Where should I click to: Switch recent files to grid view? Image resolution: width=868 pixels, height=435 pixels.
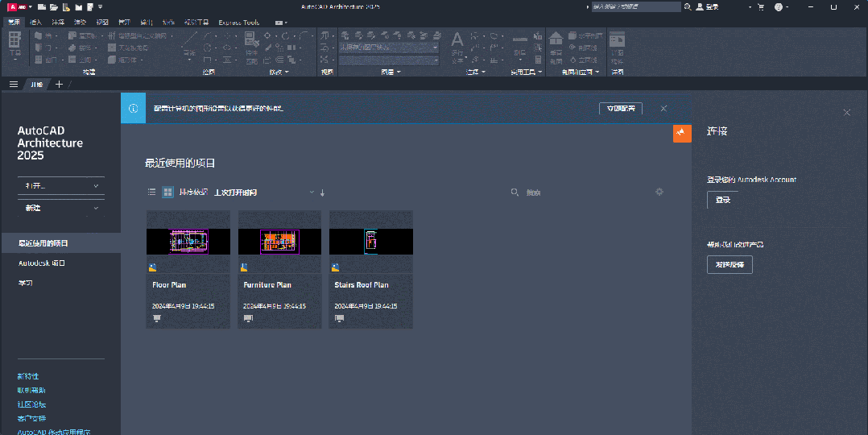pyautogui.click(x=167, y=193)
